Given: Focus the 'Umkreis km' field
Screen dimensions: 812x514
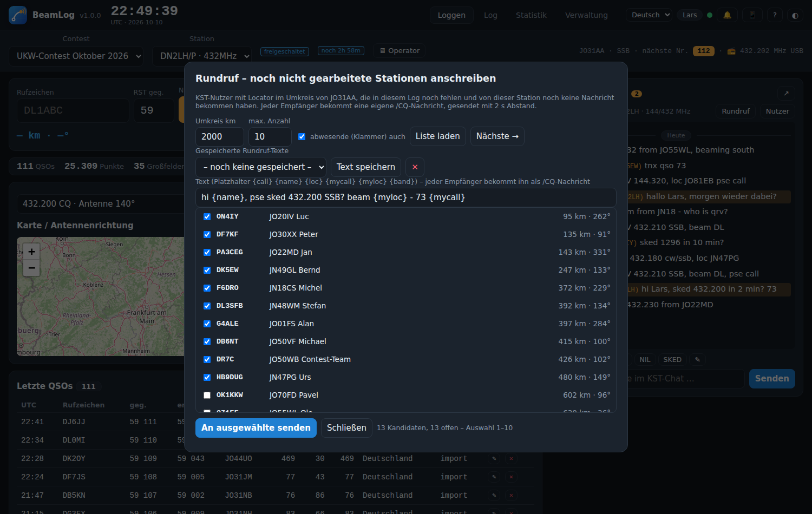Looking at the screenshot, I should (x=219, y=137).
